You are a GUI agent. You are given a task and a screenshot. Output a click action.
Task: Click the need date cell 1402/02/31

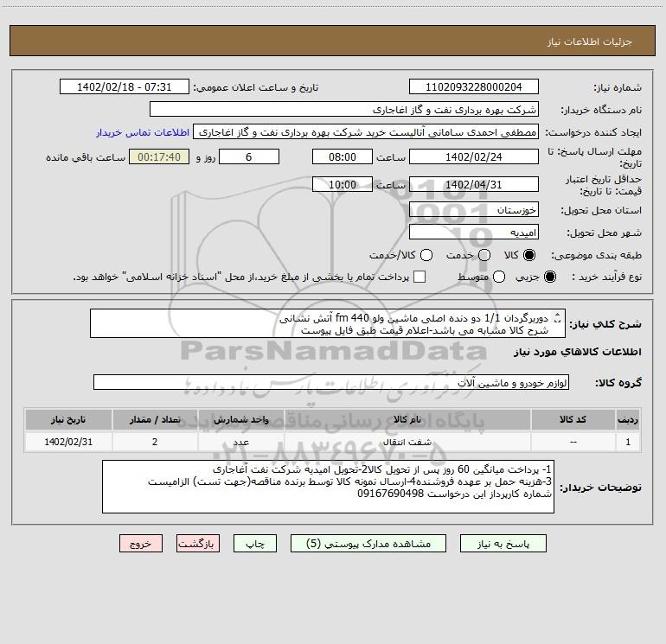[x=68, y=442]
